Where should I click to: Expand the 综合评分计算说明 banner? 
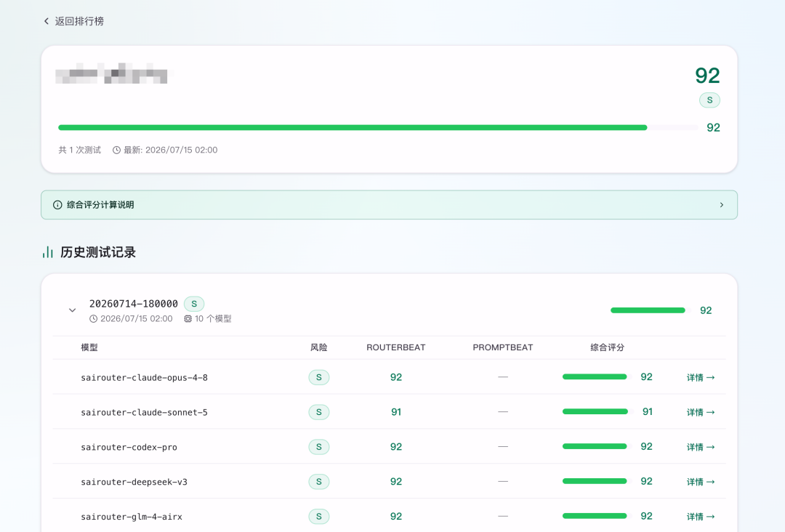click(x=389, y=205)
